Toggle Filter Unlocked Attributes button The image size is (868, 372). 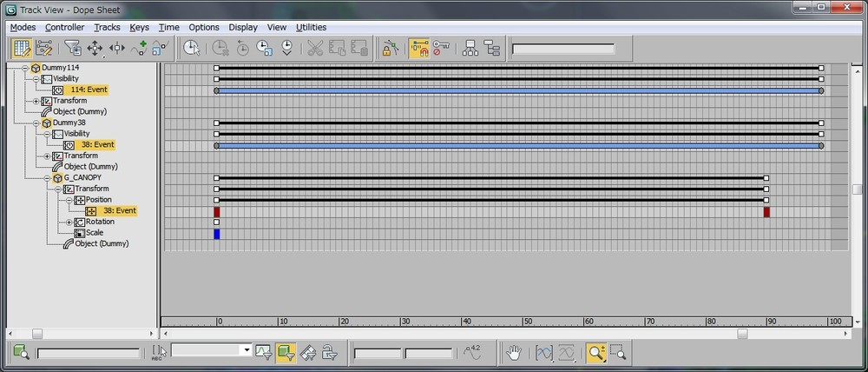pyautogui.click(x=329, y=353)
